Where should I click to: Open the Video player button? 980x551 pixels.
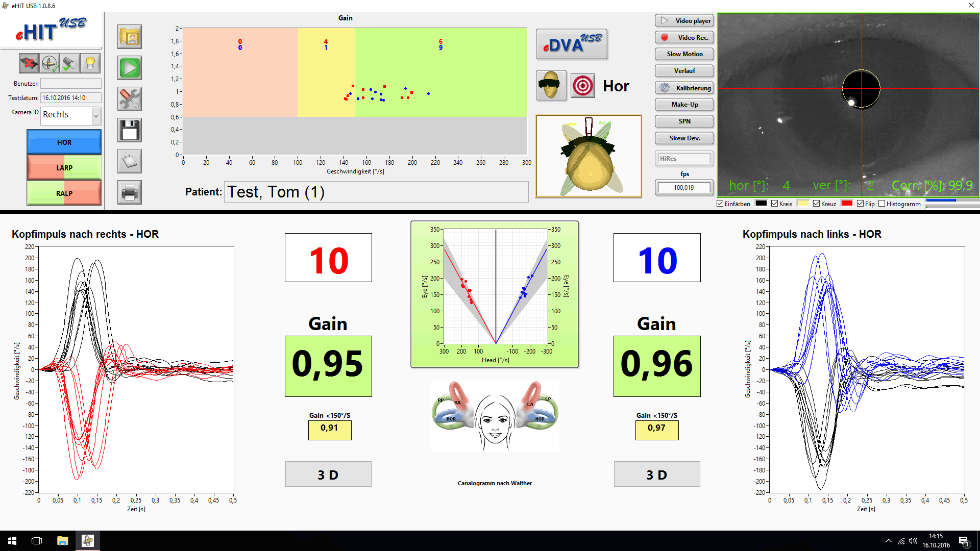[x=684, y=21]
